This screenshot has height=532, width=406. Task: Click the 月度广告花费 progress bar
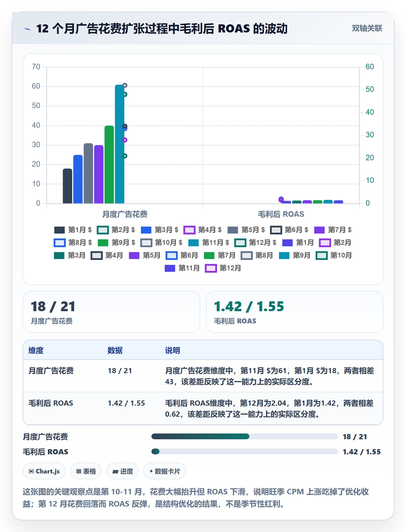pos(244,437)
